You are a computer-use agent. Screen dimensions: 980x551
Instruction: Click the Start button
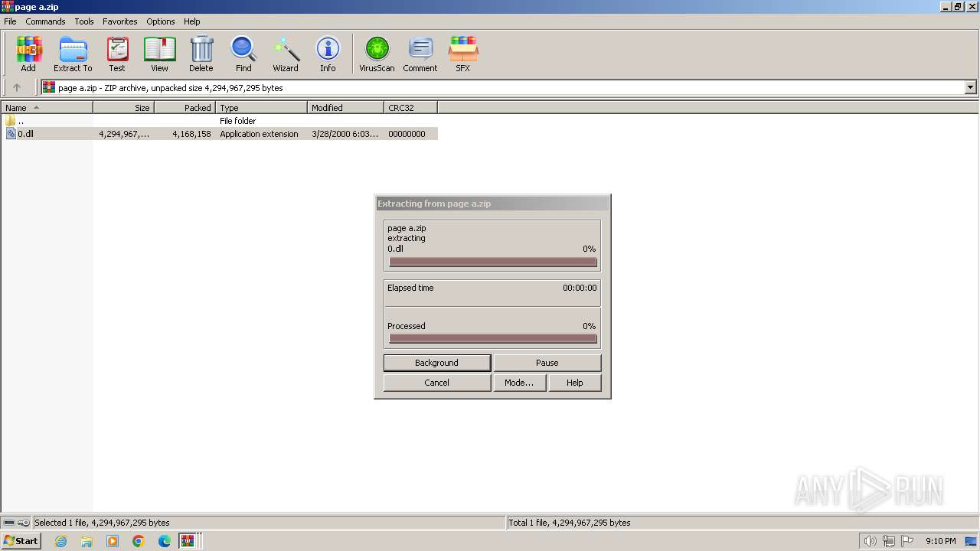(21, 541)
